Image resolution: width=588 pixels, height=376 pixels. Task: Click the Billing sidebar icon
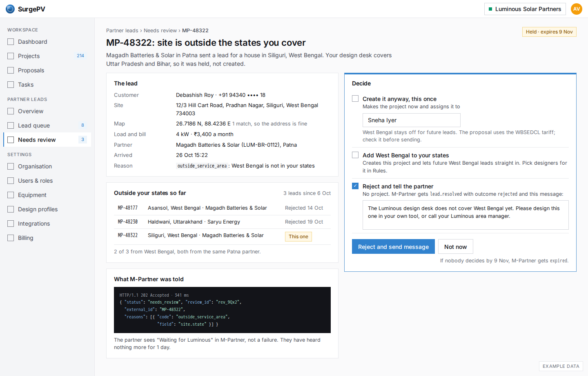[11, 238]
